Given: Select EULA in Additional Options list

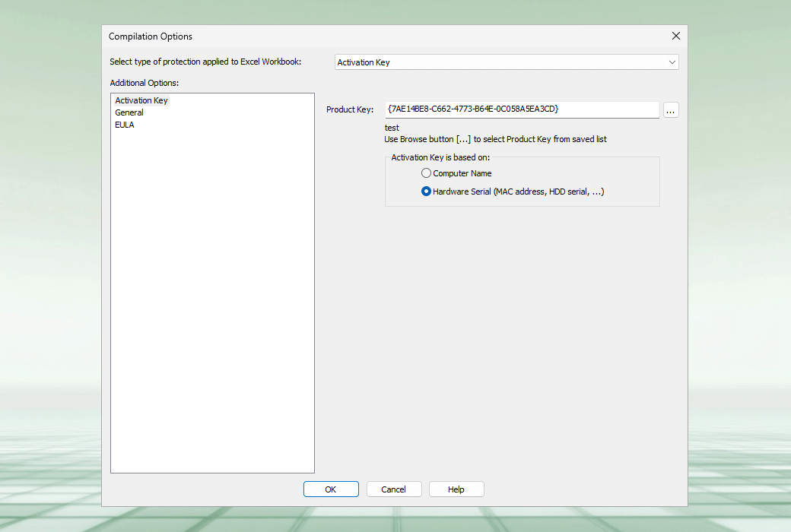Looking at the screenshot, I should pos(125,125).
